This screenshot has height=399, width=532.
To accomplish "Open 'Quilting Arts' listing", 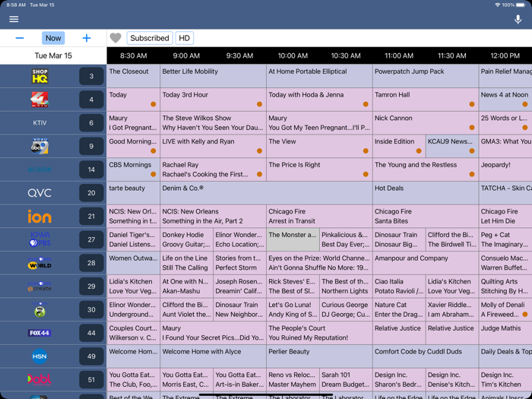I will (x=505, y=286).
